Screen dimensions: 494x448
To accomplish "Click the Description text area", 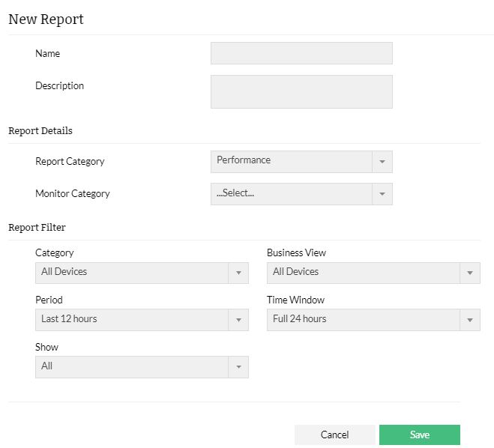I will [x=301, y=91].
